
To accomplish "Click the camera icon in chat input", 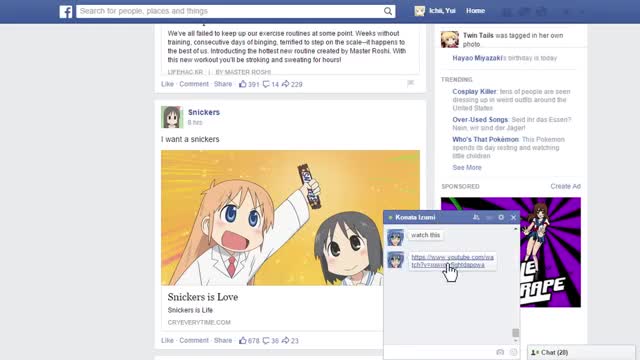I will 500,352.
